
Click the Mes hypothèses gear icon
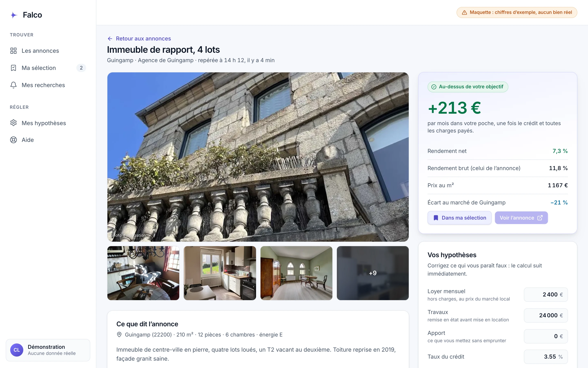pyautogui.click(x=13, y=123)
